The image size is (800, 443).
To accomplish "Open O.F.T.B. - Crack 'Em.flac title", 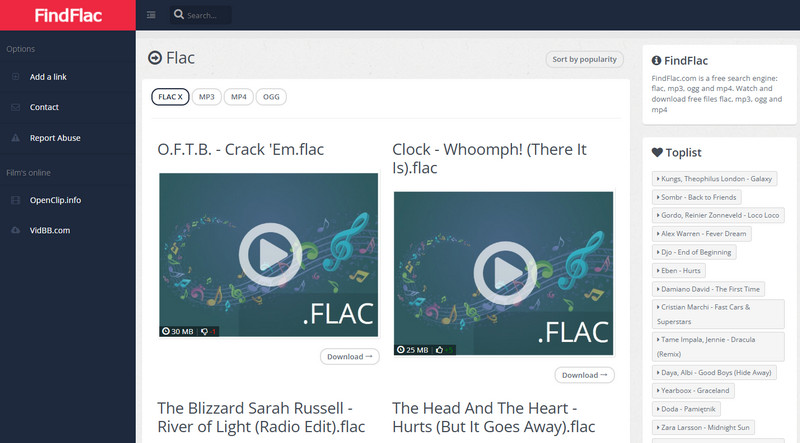I will (240, 150).
